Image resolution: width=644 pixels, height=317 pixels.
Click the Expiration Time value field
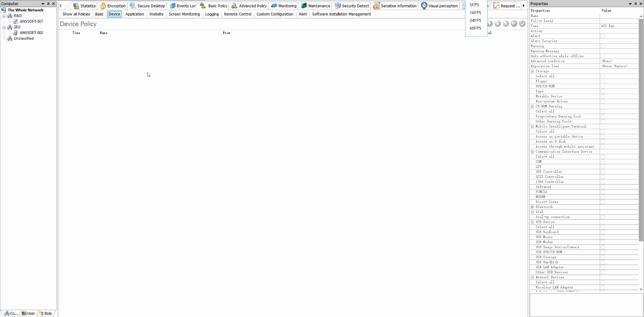click(619, 66)
